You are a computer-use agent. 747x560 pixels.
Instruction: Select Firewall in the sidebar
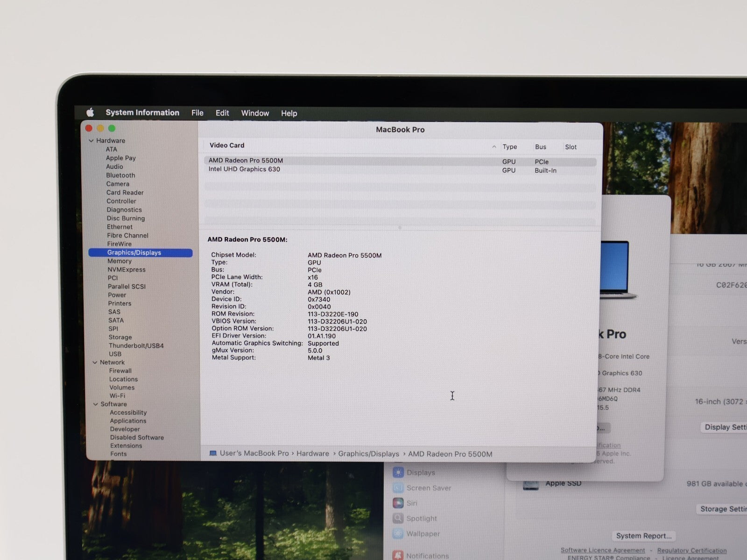tap(120, 371)
